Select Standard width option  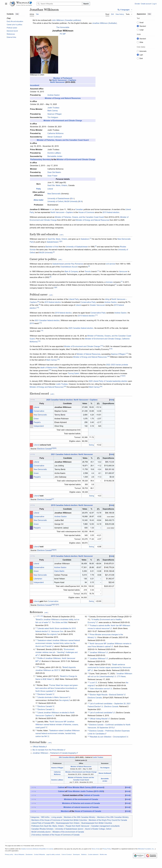[x=138, y=39]
